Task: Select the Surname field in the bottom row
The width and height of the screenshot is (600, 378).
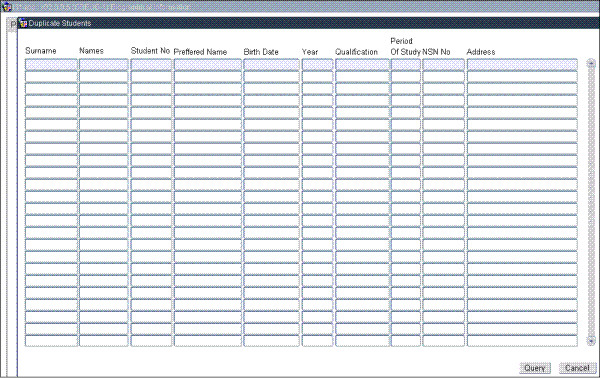Action: 51,341
